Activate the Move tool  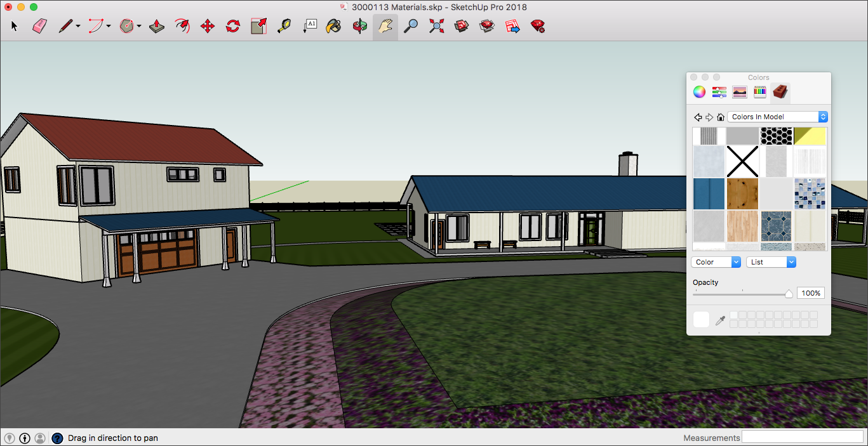click(x=208, y=26)
